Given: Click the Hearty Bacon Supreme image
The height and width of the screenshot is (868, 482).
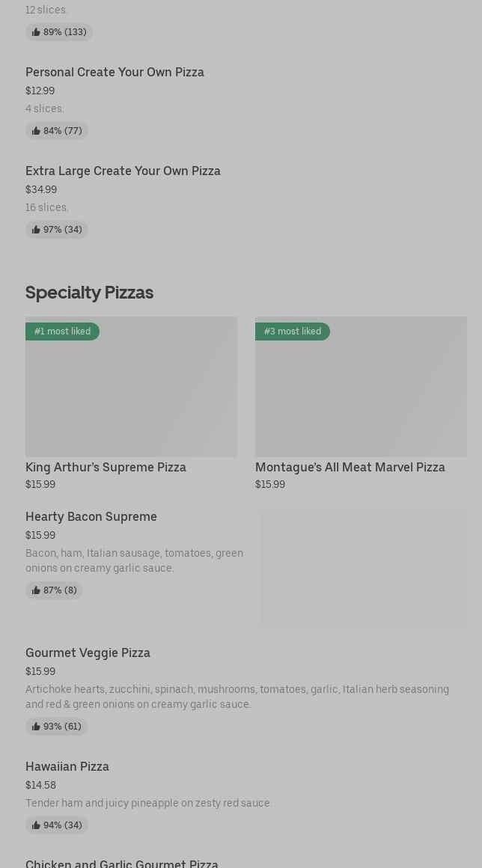Looking at the screenshot, I should (x=363, y=567).
